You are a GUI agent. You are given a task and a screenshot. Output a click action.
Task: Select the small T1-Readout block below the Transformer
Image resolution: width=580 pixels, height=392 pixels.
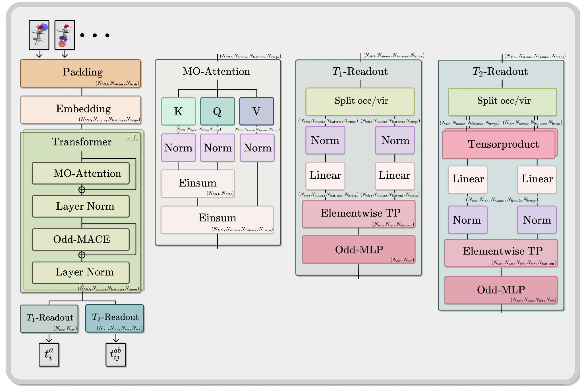tap(49, 319)
